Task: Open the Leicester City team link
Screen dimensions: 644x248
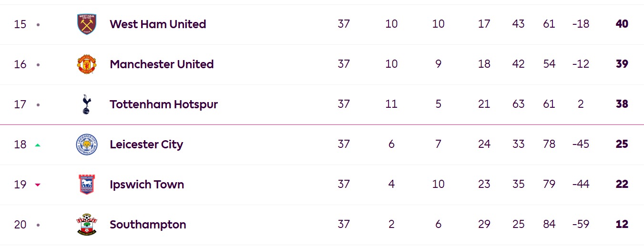Action: tap(146, 145)
